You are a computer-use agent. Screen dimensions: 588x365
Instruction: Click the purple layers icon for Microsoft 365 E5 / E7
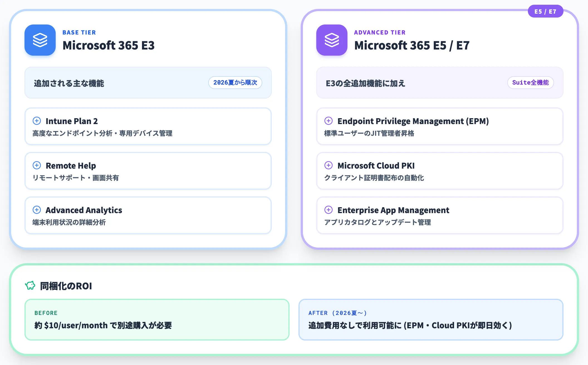tap(332, 40)
